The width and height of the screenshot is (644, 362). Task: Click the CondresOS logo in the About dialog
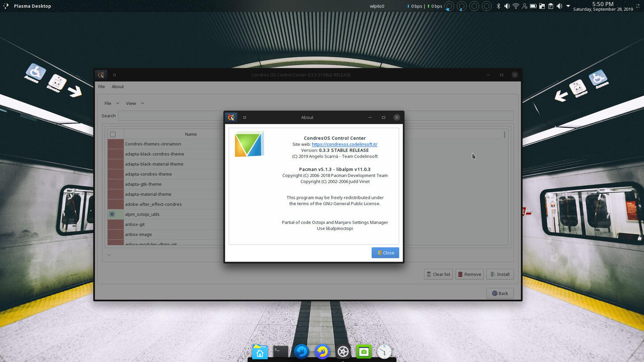coord(249,144)
